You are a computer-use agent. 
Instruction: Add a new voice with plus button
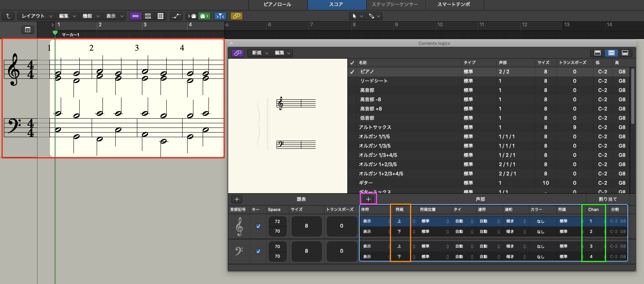coord(368,199)
